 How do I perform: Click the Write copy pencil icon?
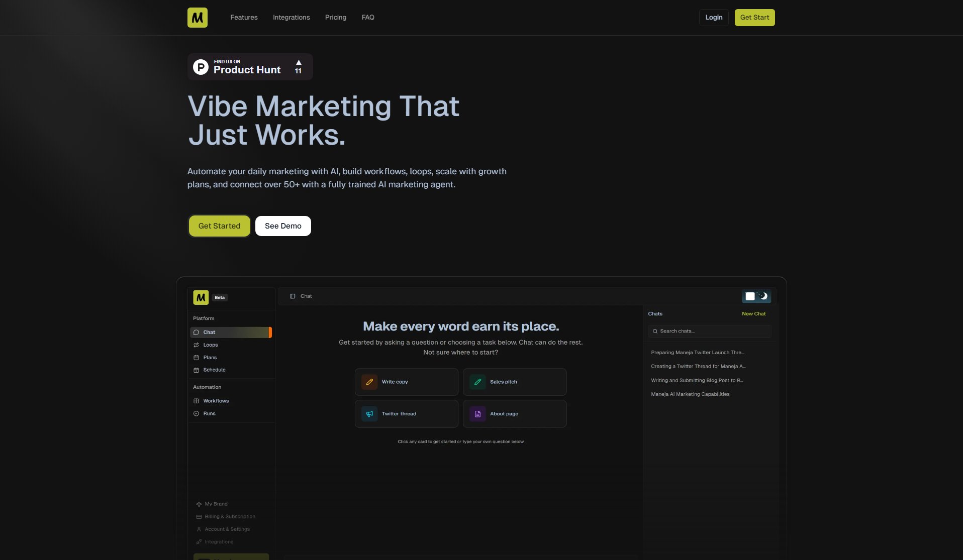coord(369,382)
